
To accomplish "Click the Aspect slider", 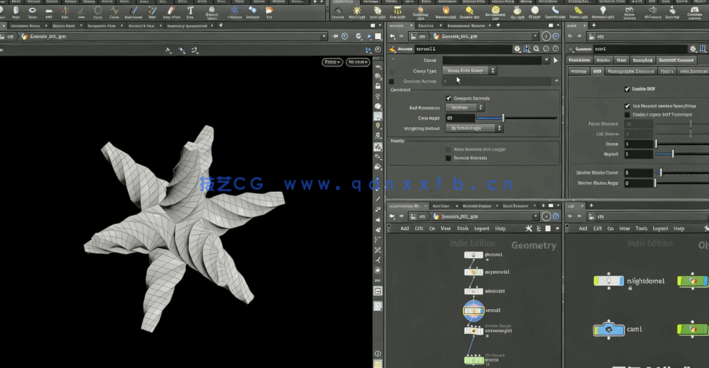I will [682, 154].
